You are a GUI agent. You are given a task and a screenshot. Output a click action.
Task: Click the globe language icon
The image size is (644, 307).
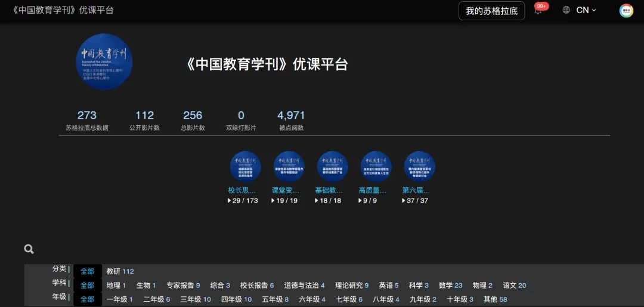coord(566,10)
